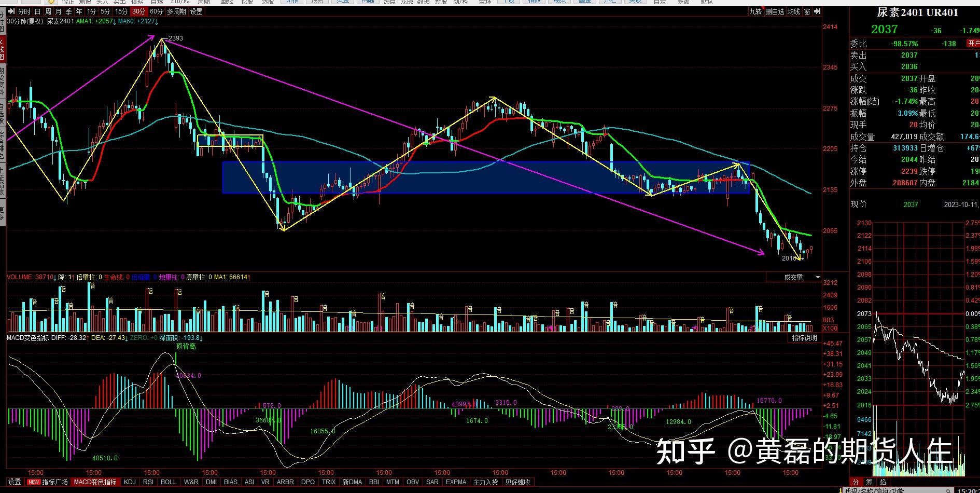
Task: Switch to the W&R indicator
Action: point(191,482)
